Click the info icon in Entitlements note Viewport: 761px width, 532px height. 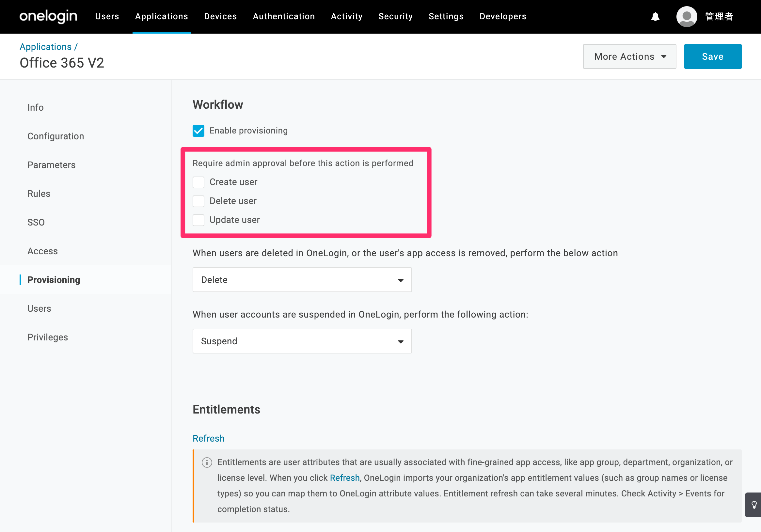[207, 462]
